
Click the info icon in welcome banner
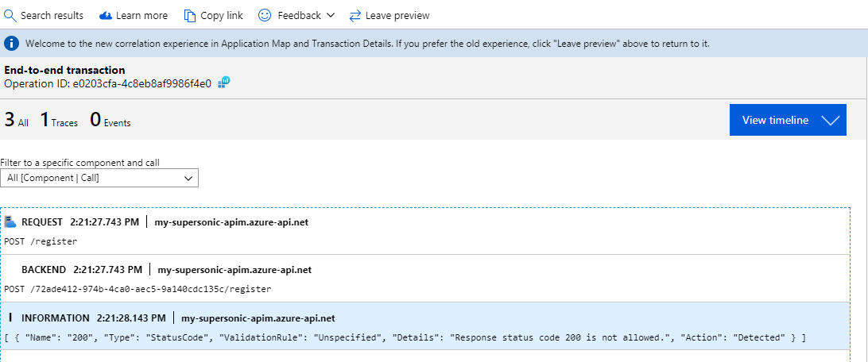pos(13,44)
